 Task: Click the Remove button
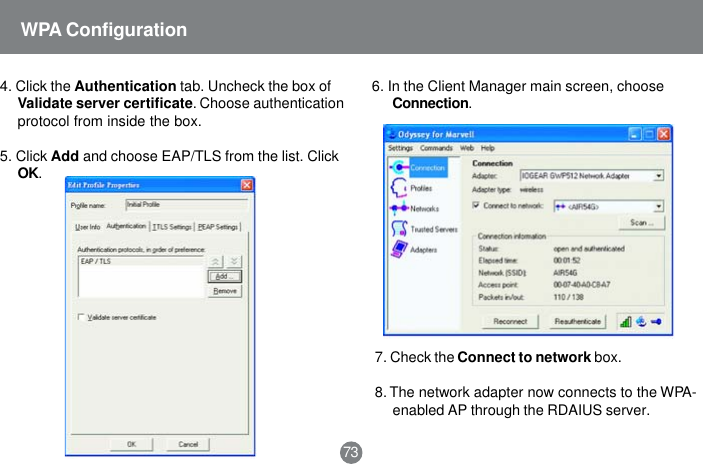click(x=225, y=291)
